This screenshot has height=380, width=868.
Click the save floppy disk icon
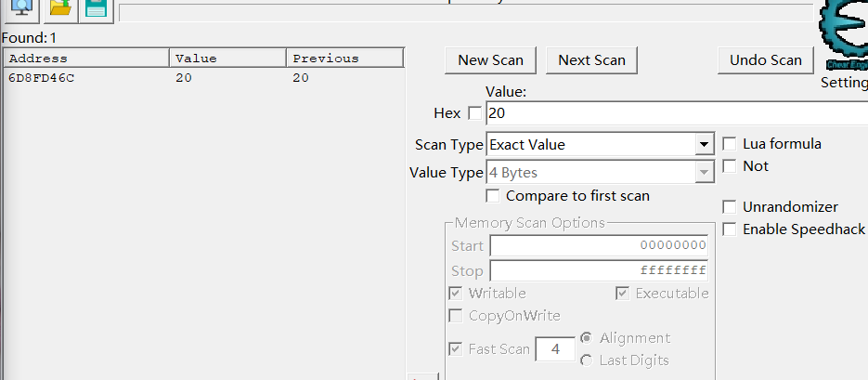(x=96, y=10)
